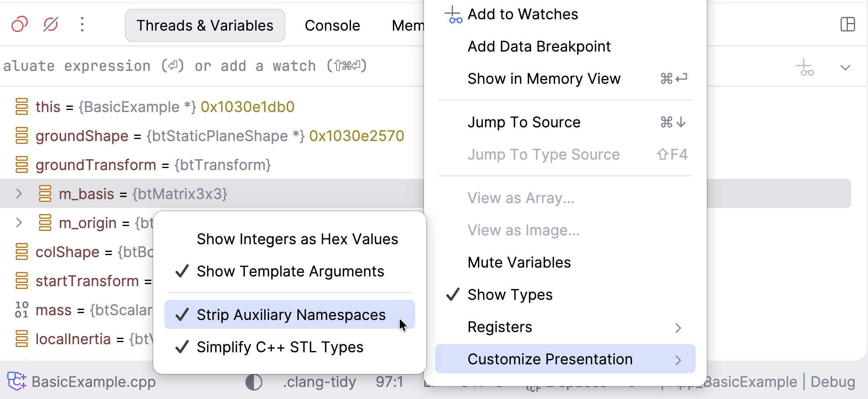Open the debugger options kebab menu
868x399 pixels.
point(82,25)
